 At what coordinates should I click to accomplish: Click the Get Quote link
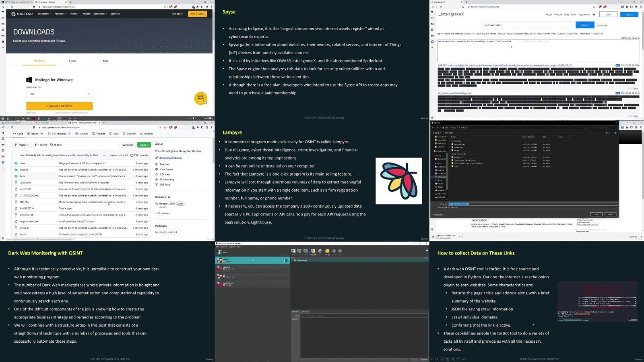click(x=178, y=14)
